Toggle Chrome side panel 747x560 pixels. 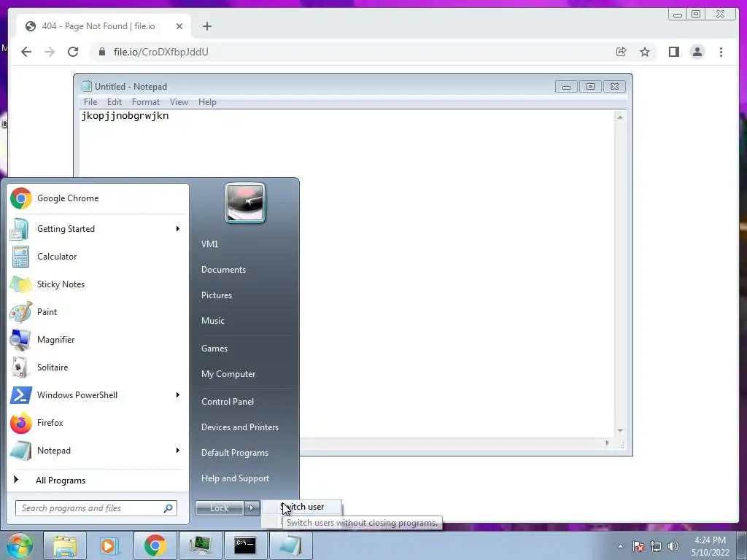coord(673,52)
